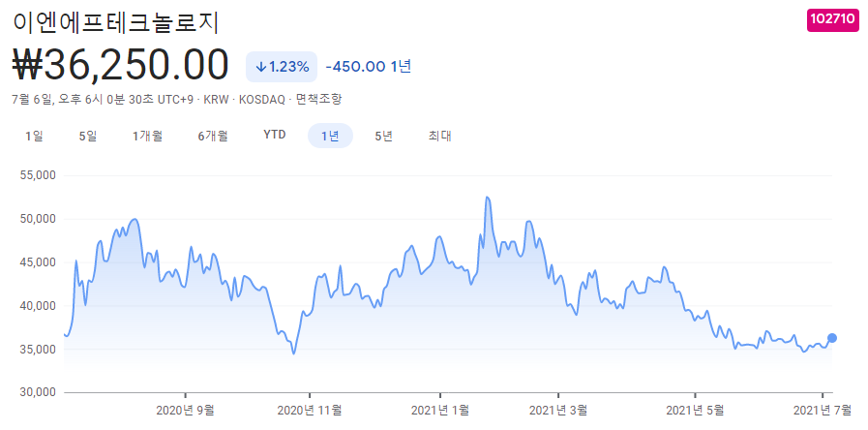Open the 최대 range tab
This screenshot has height=430, width=868.
tap(439, 136)
